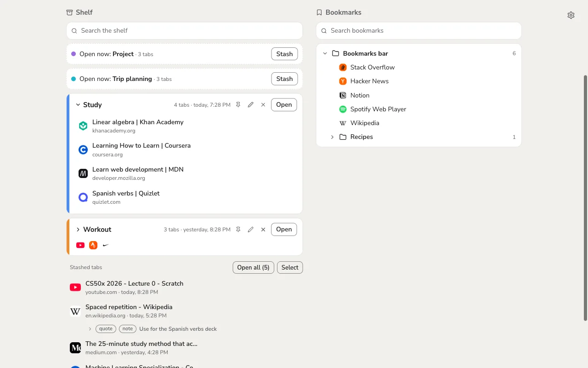
Task: Expand the Spaced repetition note chevron
Action: tap(90, 329)
